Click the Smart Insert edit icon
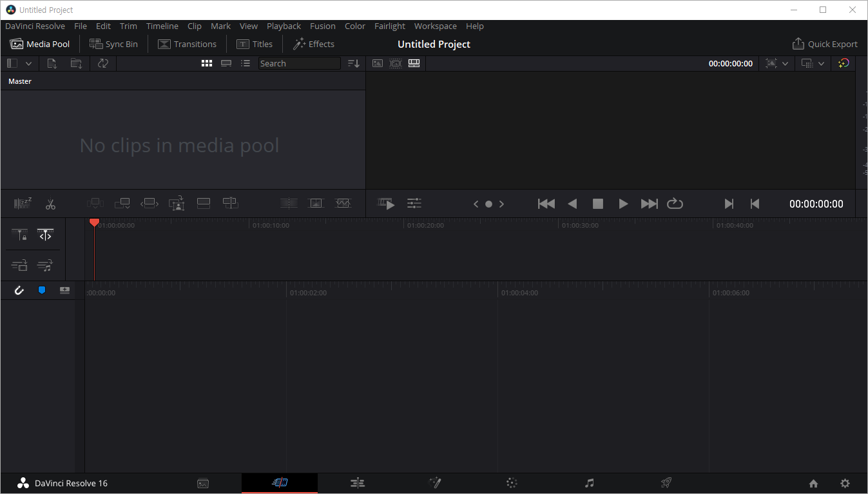The height and width of the screenshot is (494, 868). 95,204
